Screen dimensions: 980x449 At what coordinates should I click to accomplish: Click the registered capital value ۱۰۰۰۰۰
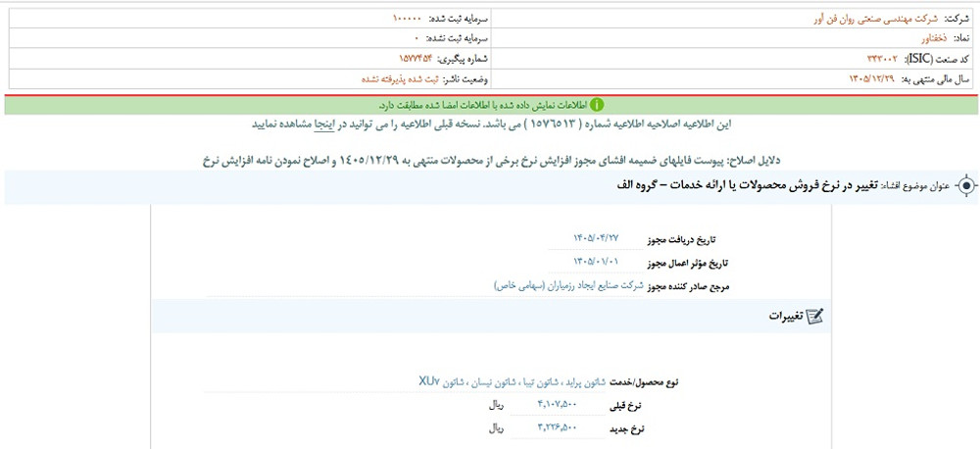tap(408, 19)
